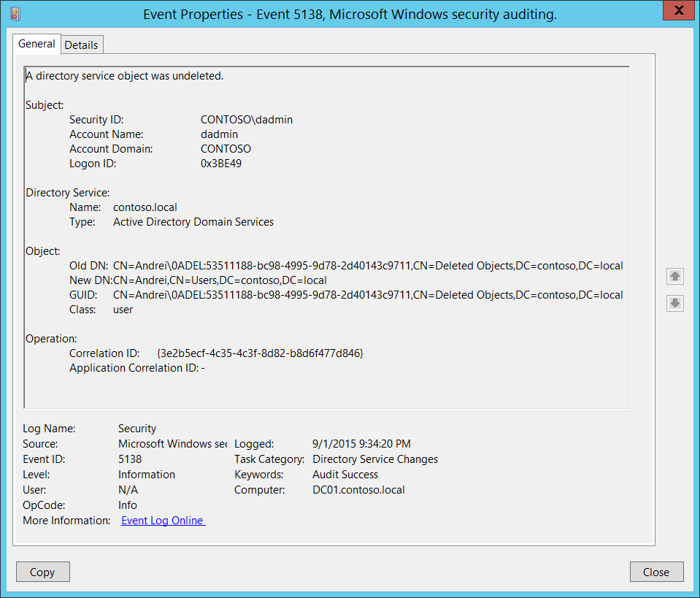Click the Logged date and time value

pos(361,444)
